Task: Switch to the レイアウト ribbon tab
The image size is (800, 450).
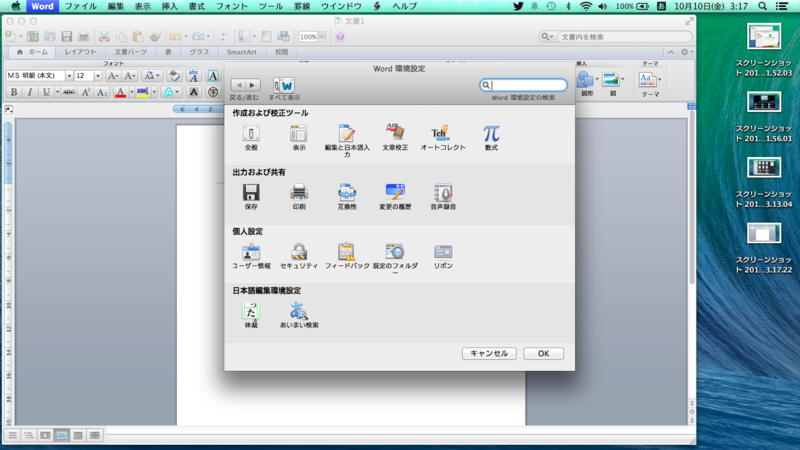Action: [x=80, y=52]
